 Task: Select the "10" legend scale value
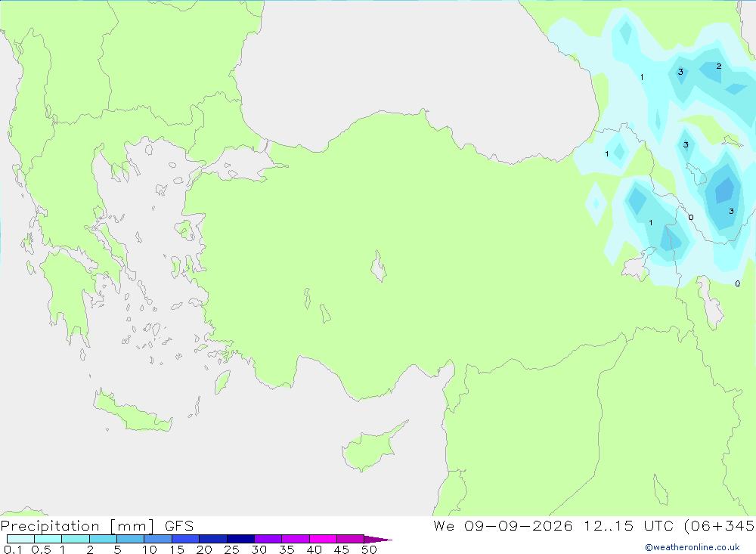click(150, 549)
